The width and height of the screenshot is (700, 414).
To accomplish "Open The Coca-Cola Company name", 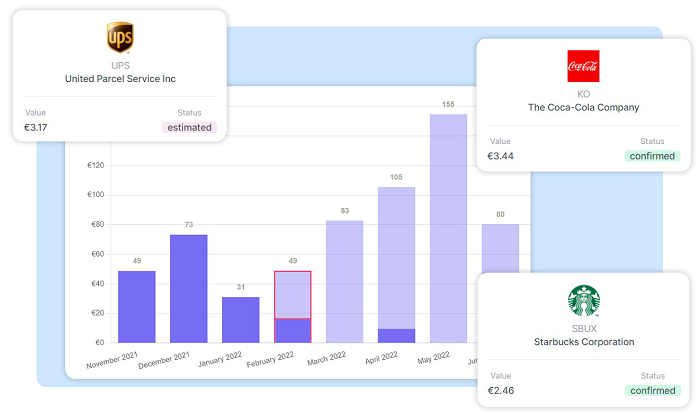I will click(x=583, y=107).
